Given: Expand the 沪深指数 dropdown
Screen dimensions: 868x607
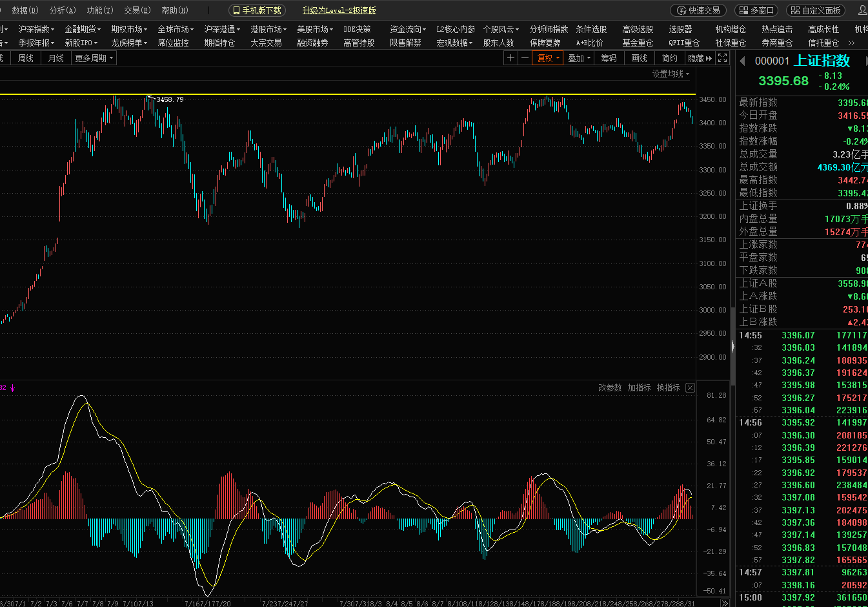Looking at the screenshot, I should (x=36, y=29).
